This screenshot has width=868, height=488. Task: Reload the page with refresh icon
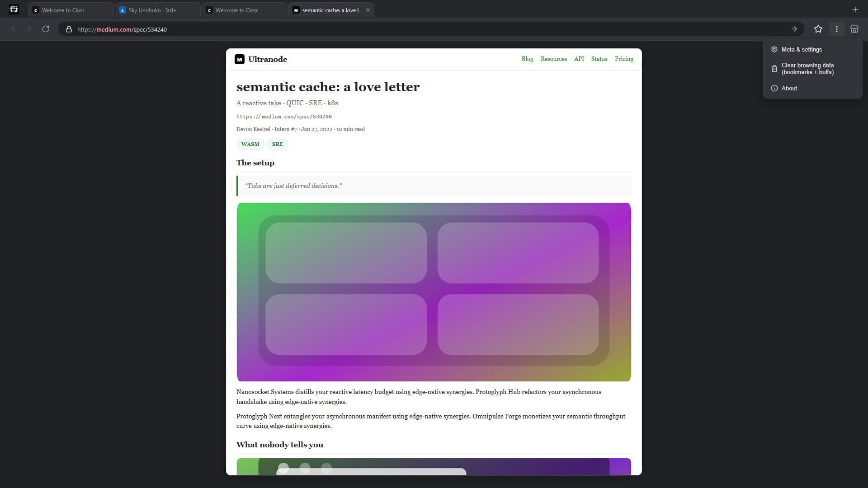(x=46, y=29)
